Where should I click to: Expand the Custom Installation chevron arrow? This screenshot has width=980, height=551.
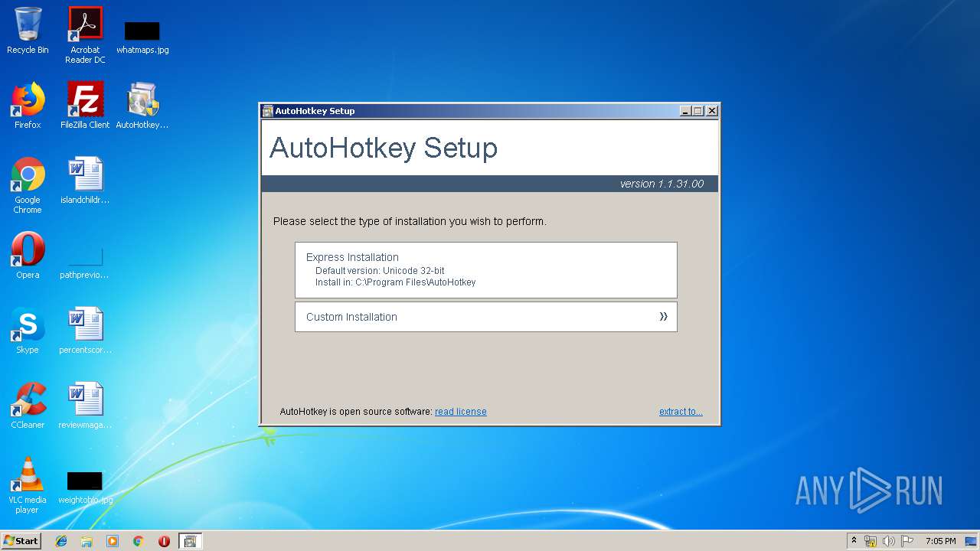pyautogui.click(x=664, y=317)
